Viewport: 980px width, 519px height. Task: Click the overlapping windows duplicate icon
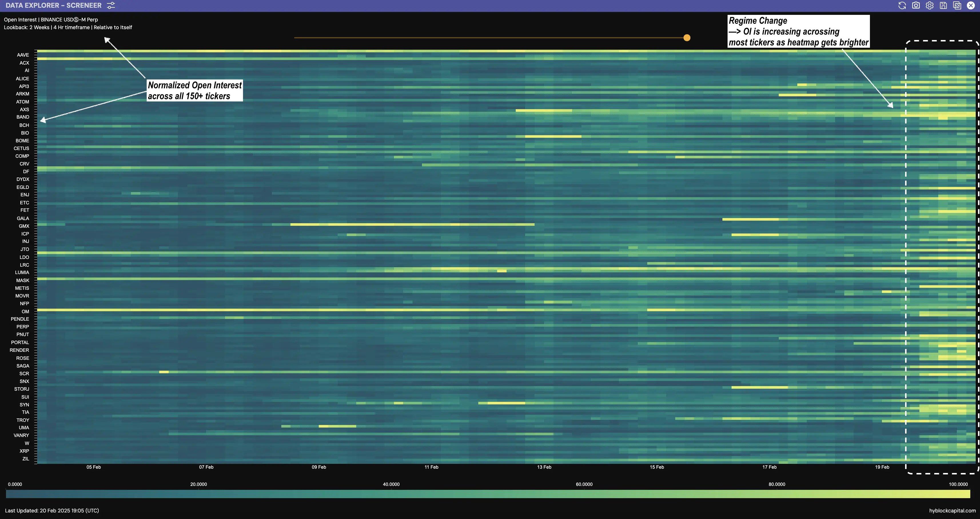[x=957, y=5]
